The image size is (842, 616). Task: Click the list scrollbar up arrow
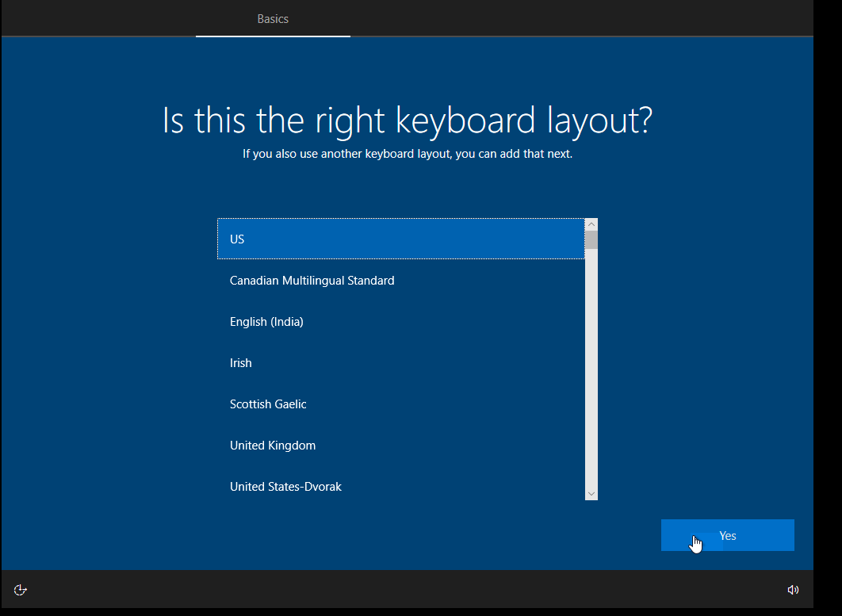click(x=591, y=224)
